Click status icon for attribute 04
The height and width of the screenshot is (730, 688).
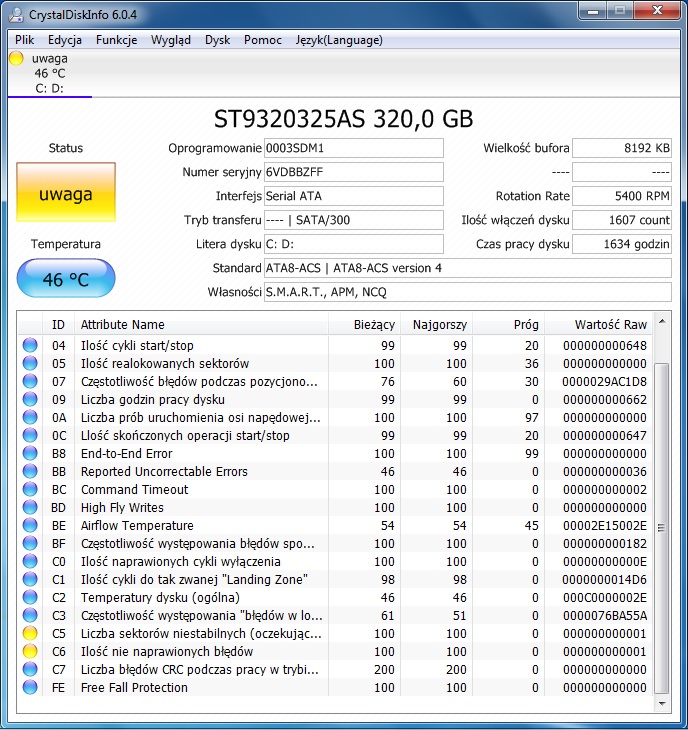30,345
